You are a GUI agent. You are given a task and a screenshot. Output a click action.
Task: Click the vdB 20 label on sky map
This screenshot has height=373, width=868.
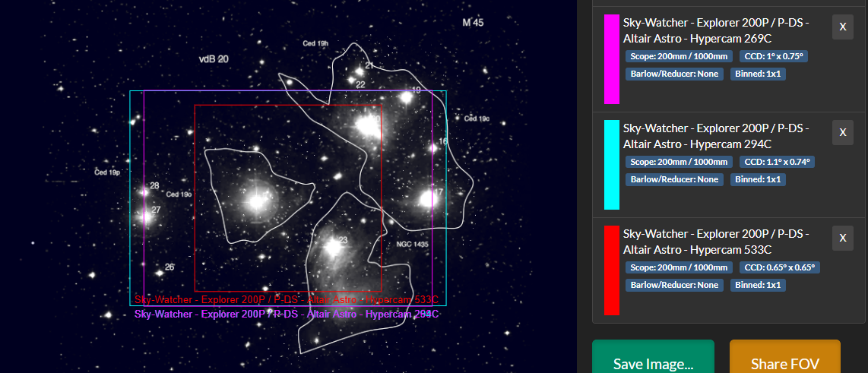[x=214, y=58]
